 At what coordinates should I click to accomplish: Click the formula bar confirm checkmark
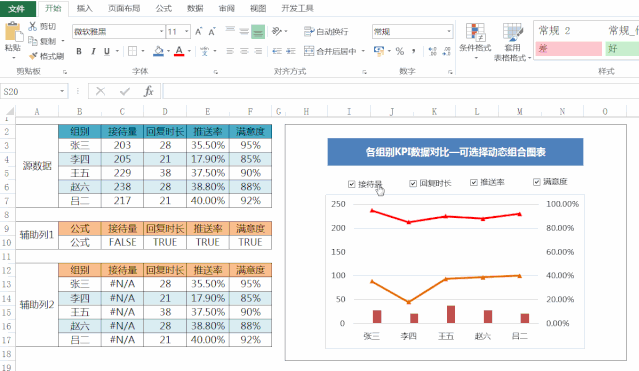coord(125,91)
